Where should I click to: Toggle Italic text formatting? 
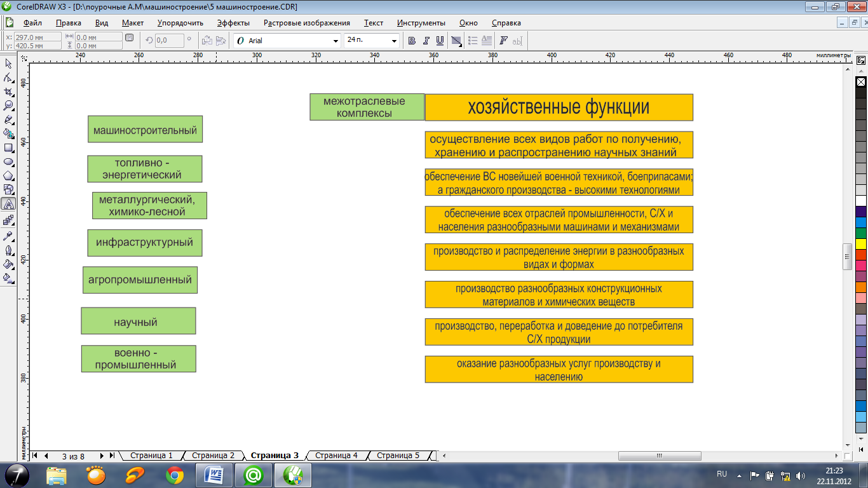(426, 41)
